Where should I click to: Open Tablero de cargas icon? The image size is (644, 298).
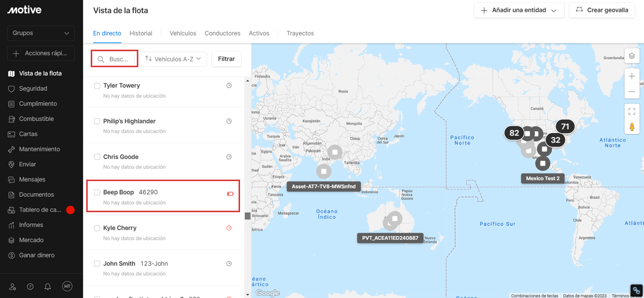pos(12,210)
